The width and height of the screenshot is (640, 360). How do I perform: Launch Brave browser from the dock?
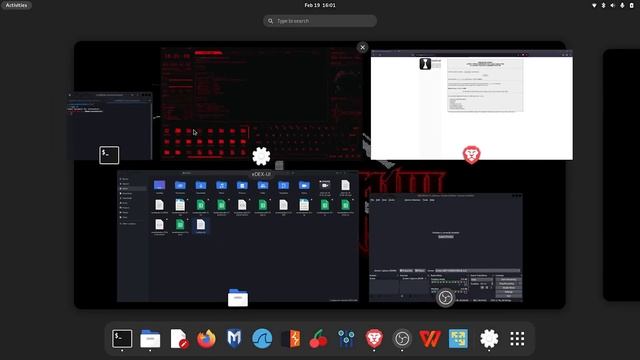pos(374,339)
